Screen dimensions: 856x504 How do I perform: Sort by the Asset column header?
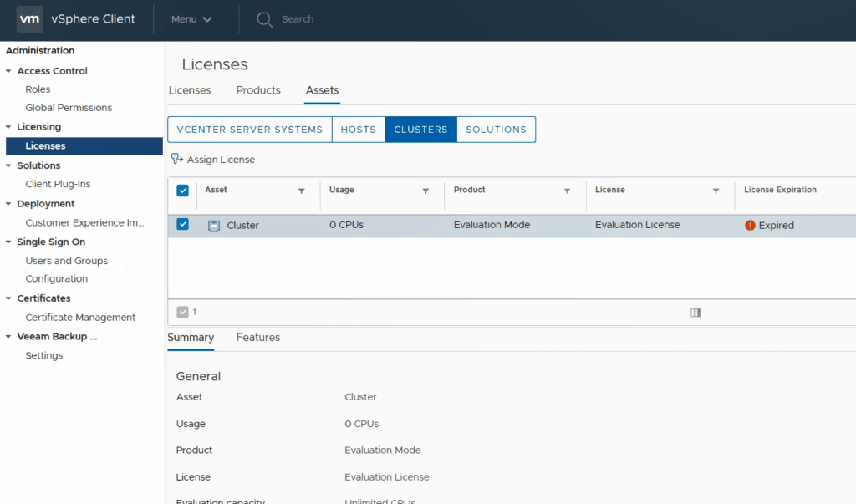point(216,190)
